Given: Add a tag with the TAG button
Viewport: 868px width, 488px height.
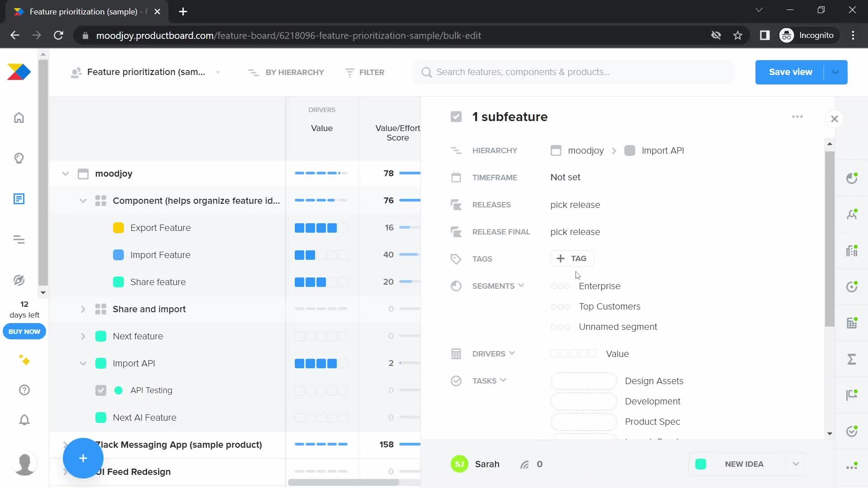Looking at the screenshot, I should click(572, 258).
